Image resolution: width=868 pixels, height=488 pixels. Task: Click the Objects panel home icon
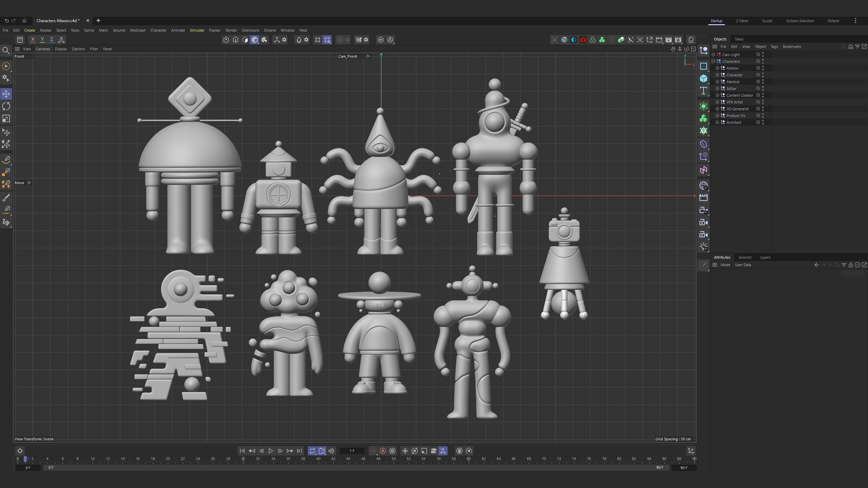pos(850,47)
